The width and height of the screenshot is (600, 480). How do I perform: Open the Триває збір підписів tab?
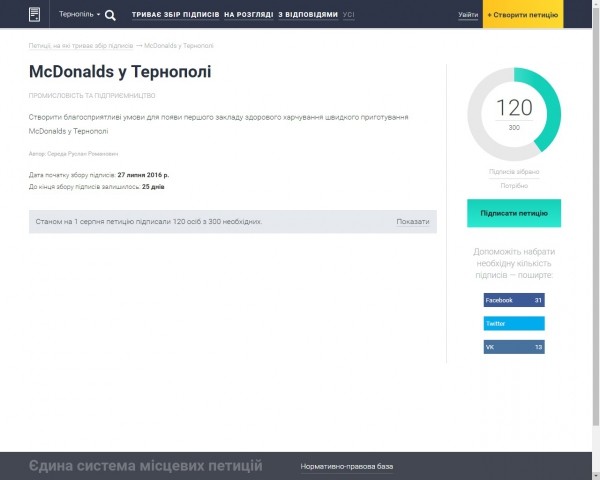[x=176, y=15]
